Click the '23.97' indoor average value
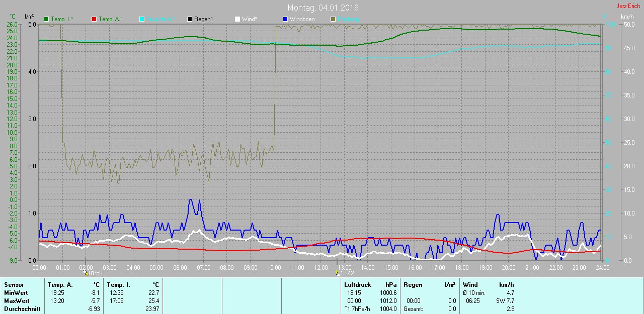The width and height of the screenshot is (644, 314). pos(152,309)
